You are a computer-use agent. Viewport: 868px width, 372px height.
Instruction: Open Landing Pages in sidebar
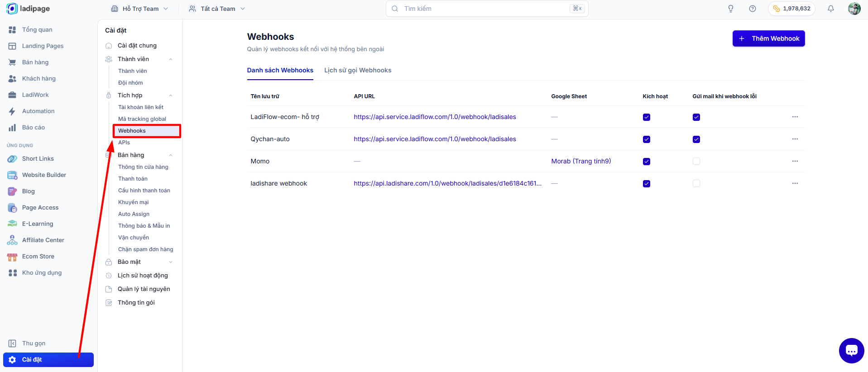click(x=43, y=46)
